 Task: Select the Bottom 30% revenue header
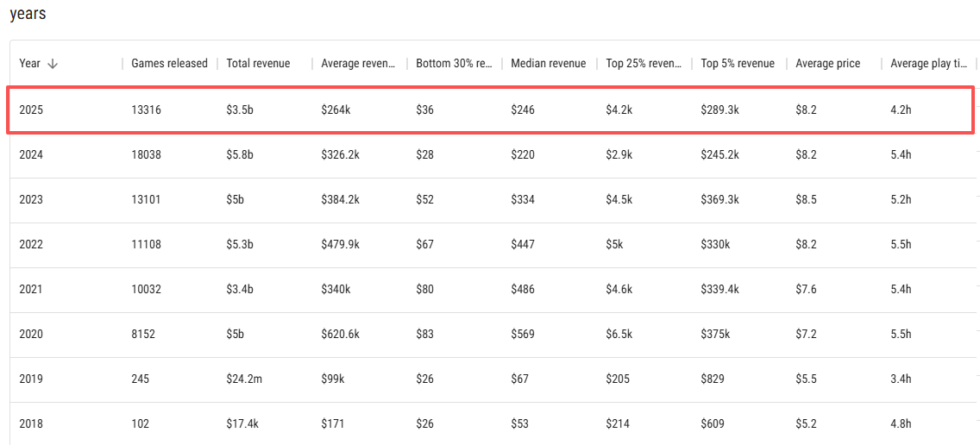point(453,64)
